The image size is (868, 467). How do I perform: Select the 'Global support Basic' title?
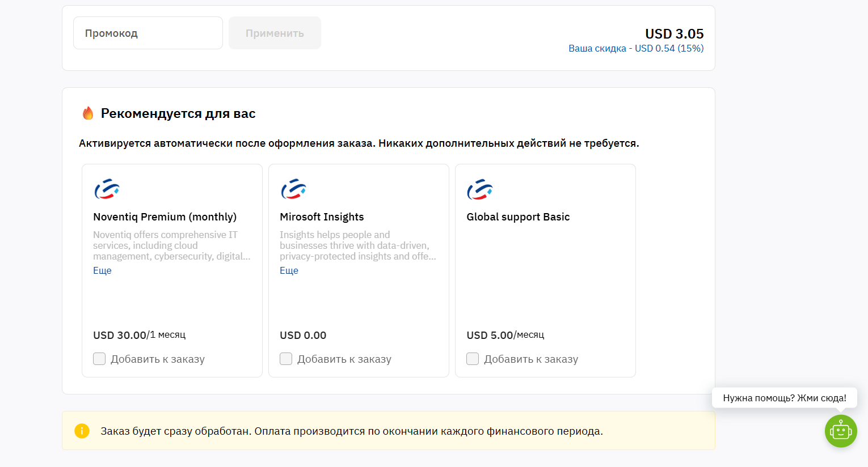(518, 217)
